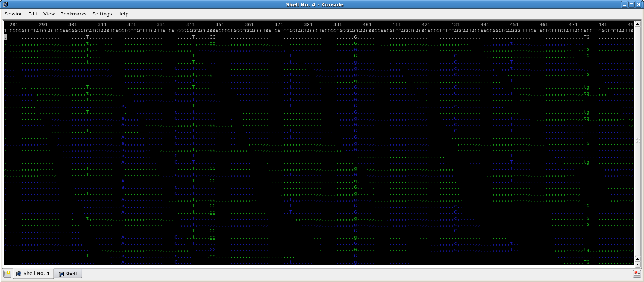The image size is (644, 282).
Task: Select the Shell No. 4 tab
Action: (36, 274)
